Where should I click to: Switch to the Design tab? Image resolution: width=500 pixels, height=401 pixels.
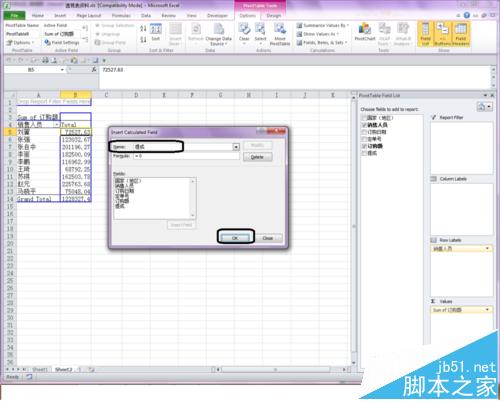coord(274,15)
